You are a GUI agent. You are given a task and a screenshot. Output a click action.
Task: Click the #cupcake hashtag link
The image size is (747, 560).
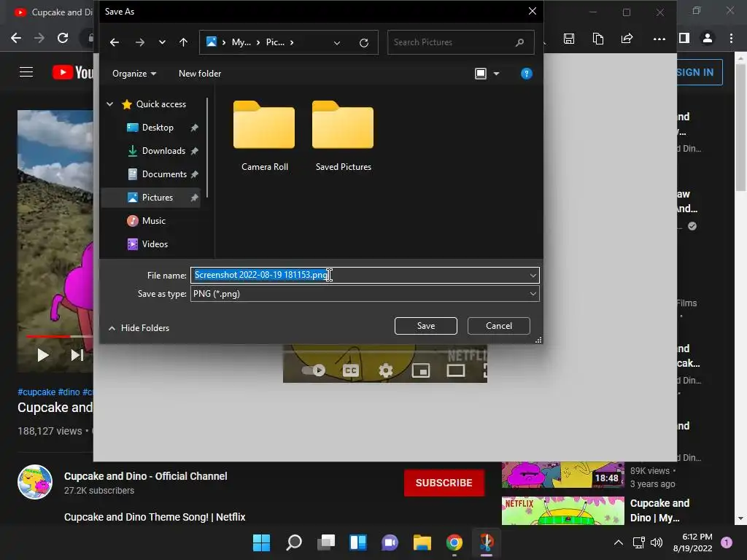pos(36,392)
